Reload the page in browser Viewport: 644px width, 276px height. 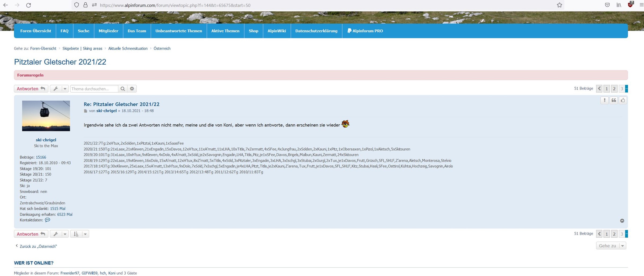pos(28,5)
